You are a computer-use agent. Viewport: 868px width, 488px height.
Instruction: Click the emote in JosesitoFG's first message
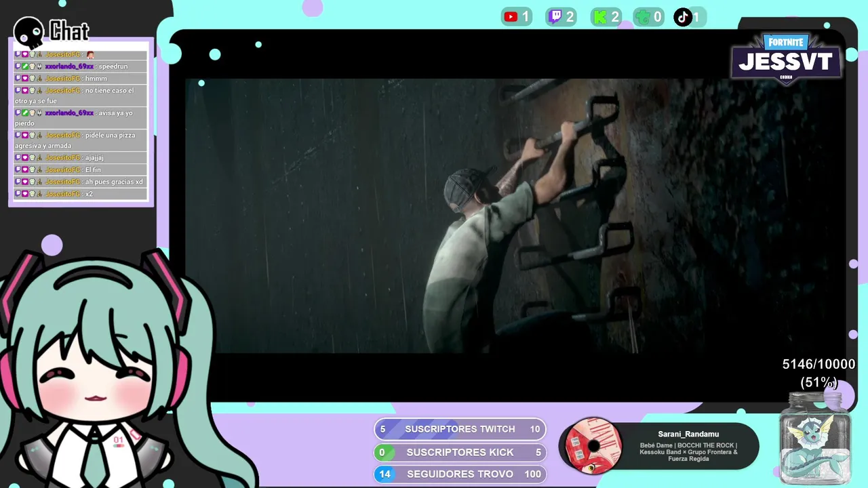(90, 55)
